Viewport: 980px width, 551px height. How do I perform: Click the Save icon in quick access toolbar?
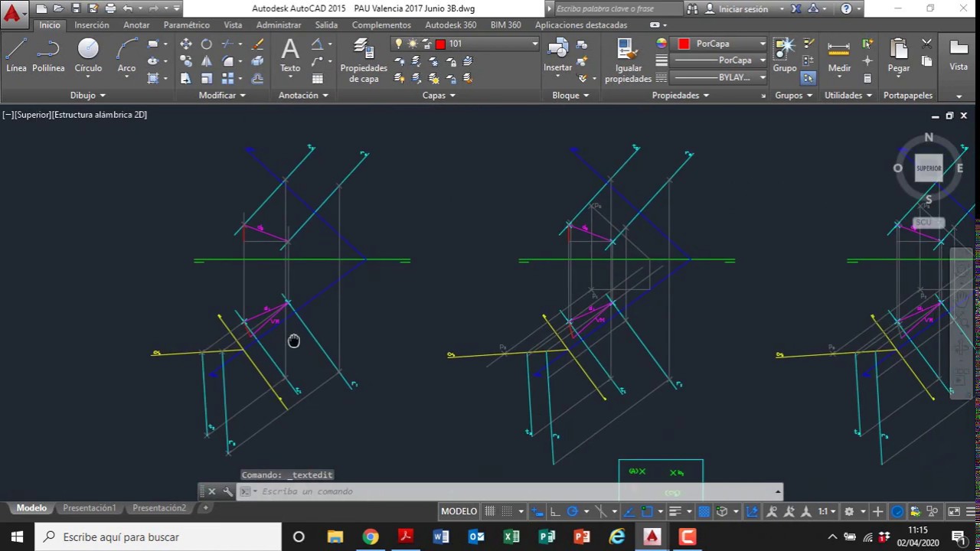click(76, 8)
